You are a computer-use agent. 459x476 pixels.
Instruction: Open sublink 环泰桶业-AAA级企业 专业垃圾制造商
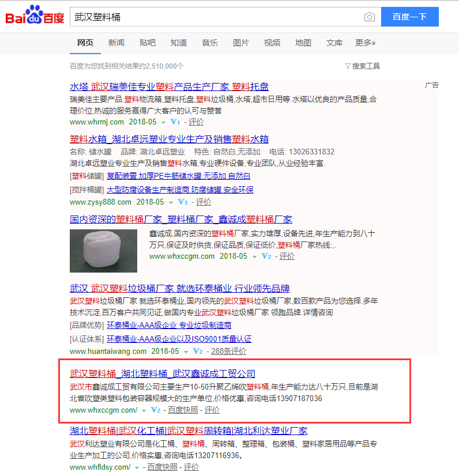[169, 325]
